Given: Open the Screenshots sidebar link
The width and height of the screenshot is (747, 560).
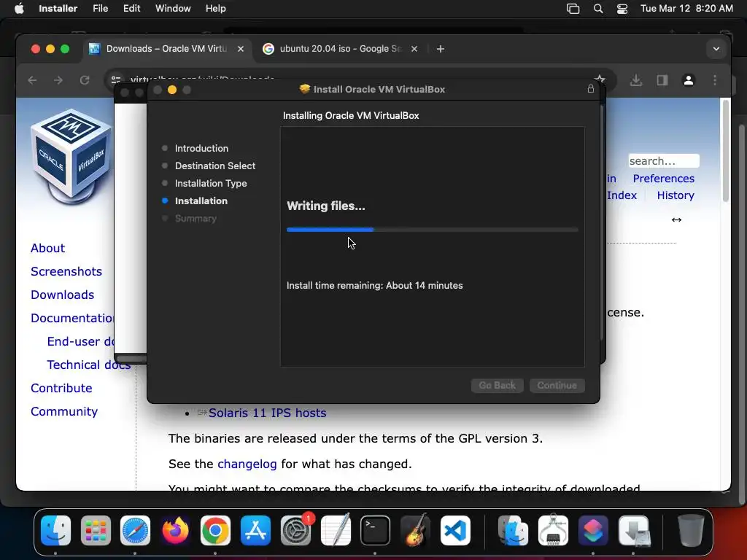Looking at the screenshot, I should point(66,271).
